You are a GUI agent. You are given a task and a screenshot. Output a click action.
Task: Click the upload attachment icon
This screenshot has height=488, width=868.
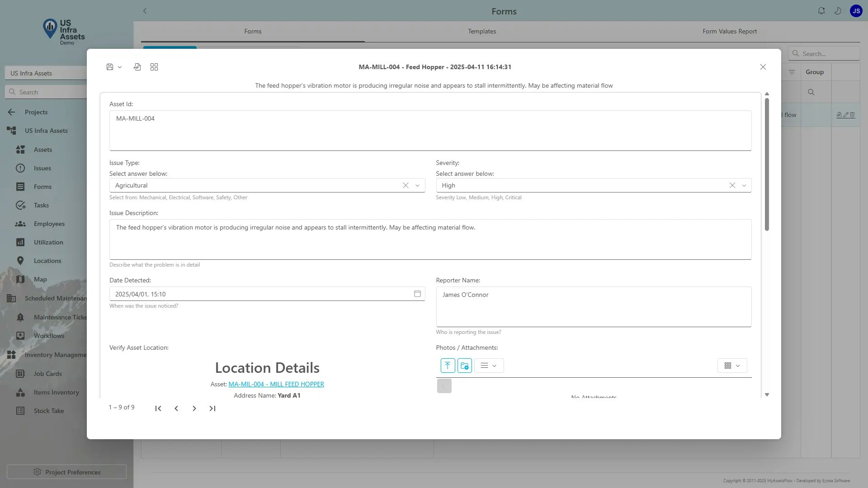click(x=448, y=366)
